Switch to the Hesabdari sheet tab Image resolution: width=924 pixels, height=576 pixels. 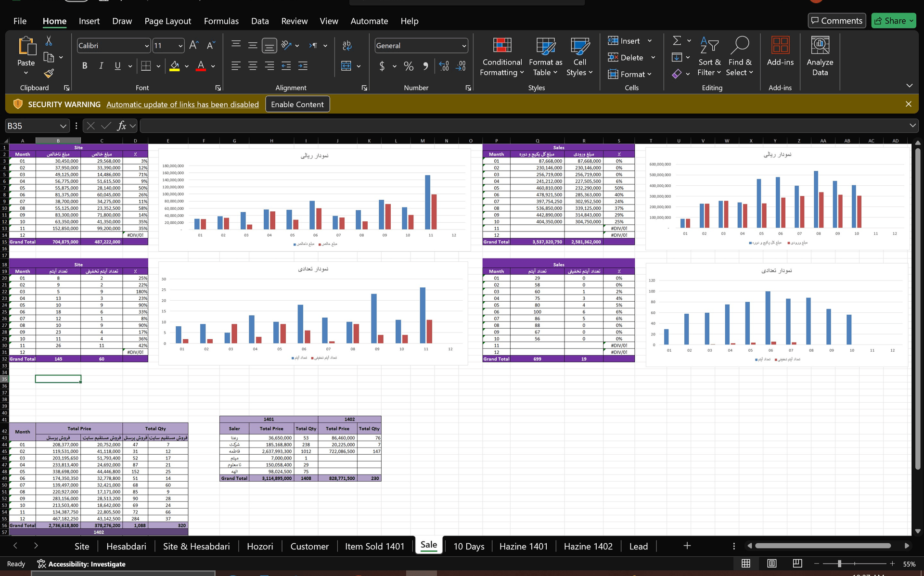pyautogui.click(x=126, y=546)
